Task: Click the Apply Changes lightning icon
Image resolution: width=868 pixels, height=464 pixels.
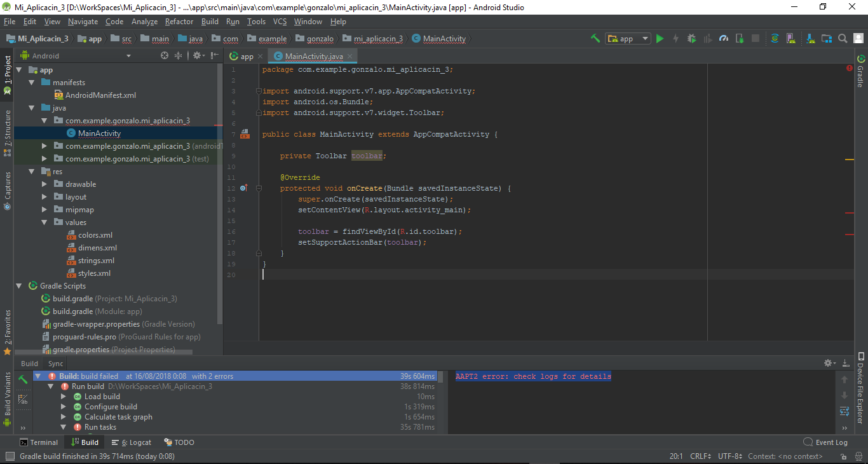Action: pyautogui.click(x=675, y=39)
